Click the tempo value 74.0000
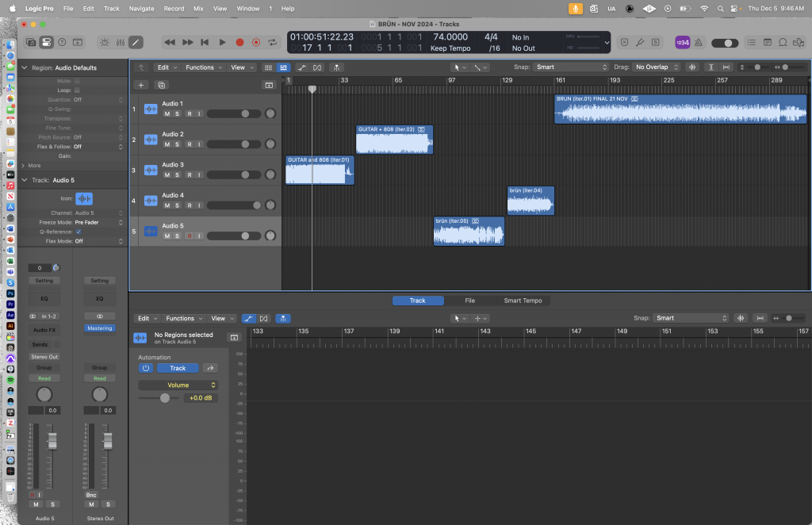This screenshot has height=525, width=812. (x=450, y=36)
